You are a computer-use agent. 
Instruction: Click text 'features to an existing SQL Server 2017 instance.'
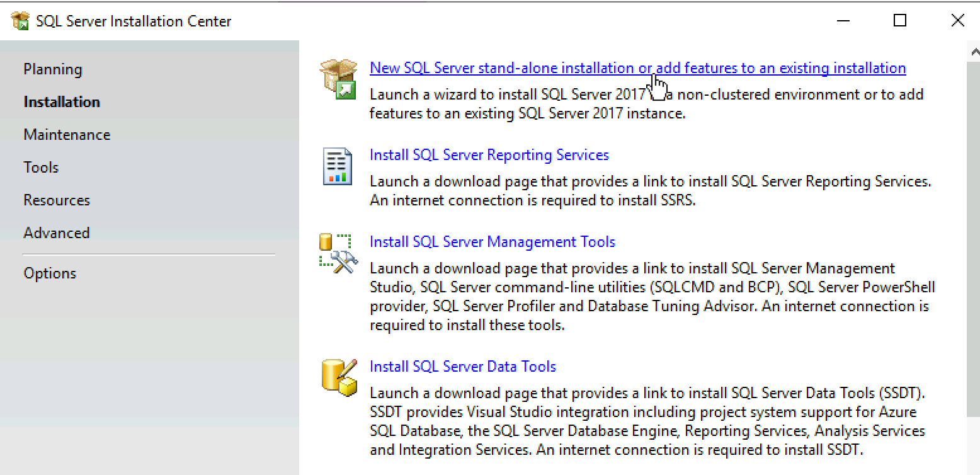coord(527,113)
